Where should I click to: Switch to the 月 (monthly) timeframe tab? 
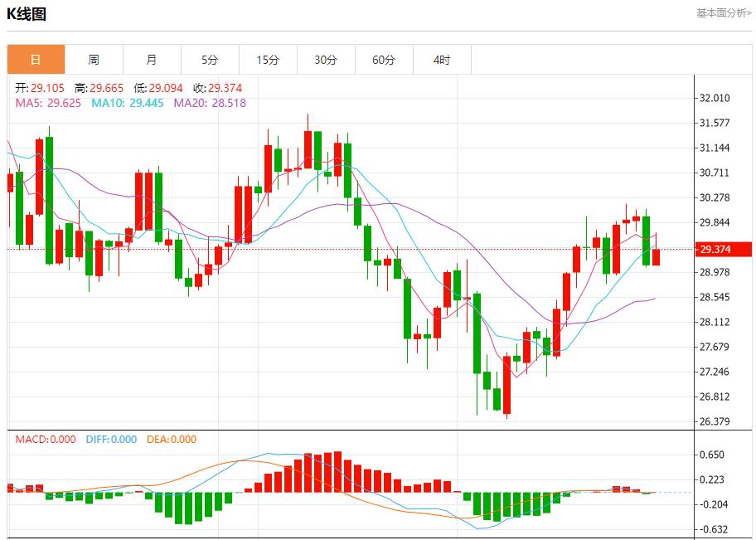point(153,59)
